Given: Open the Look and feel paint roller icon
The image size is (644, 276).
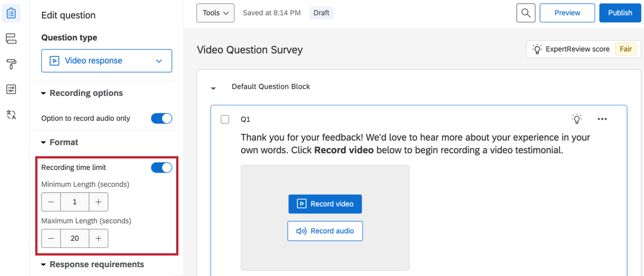Looking at the screenshot, I should point(11,64).
